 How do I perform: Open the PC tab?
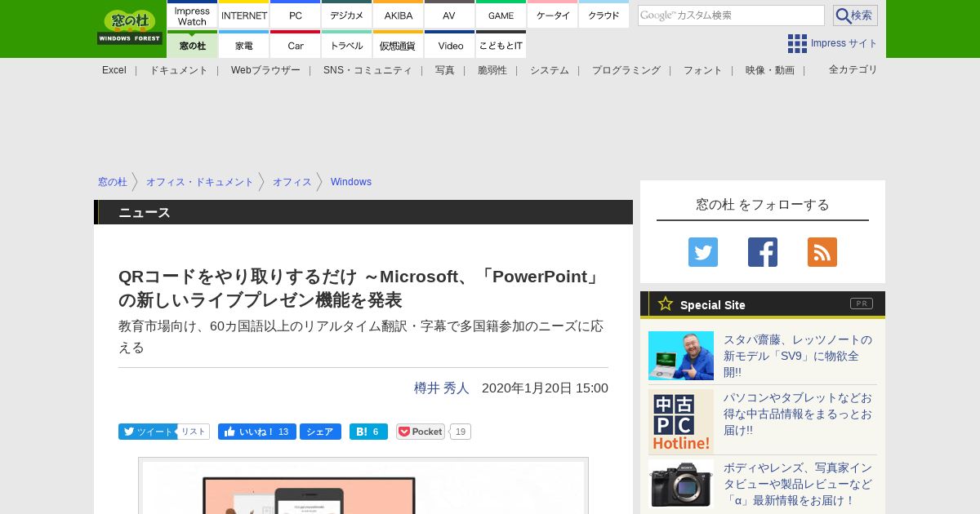coord(296,15)
